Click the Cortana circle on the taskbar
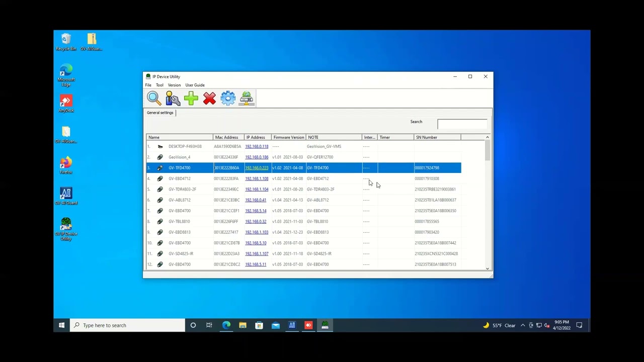 tap(193, 325)
